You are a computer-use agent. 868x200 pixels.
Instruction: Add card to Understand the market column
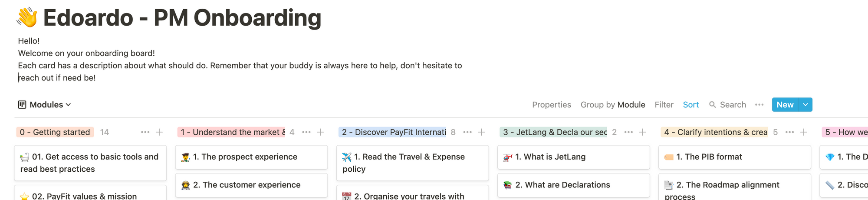coord(320,132)
